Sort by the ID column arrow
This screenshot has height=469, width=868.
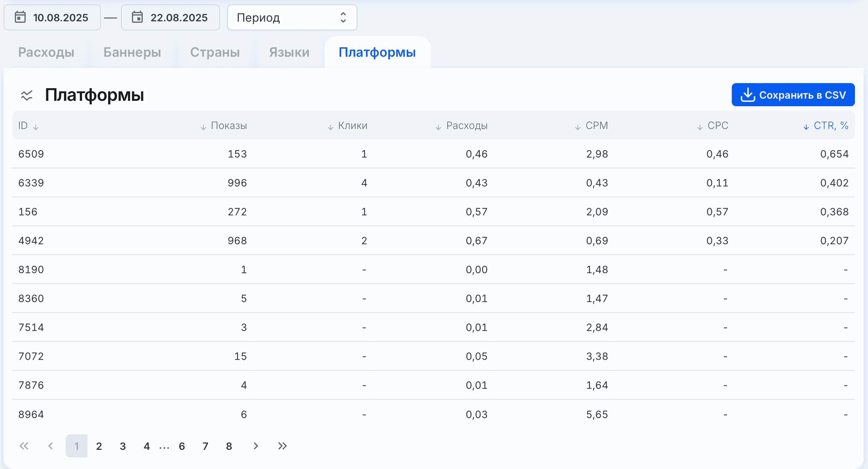[x=36, y=127]
